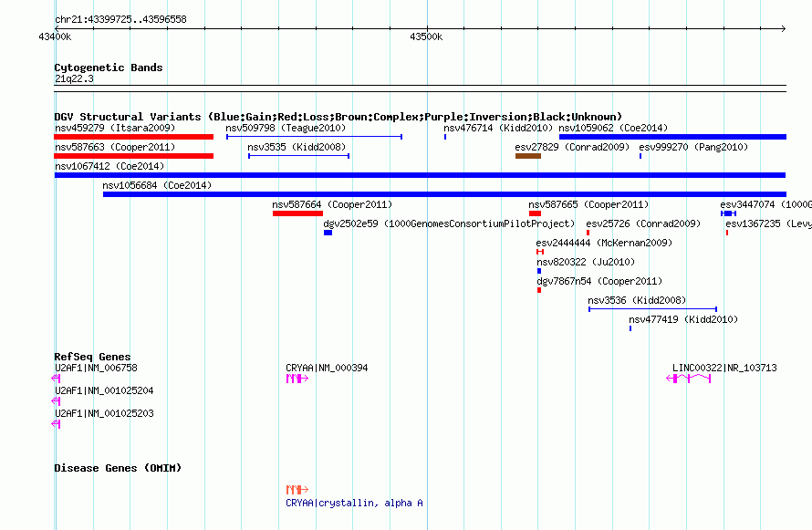Select the brown esv27829 complex variant bar

[528, 156]
